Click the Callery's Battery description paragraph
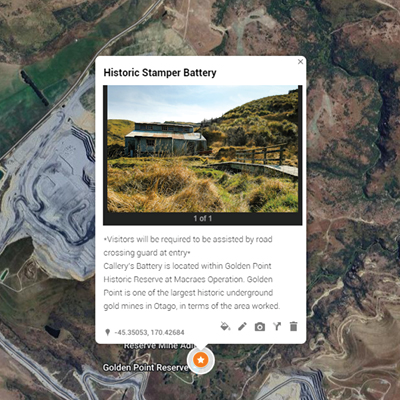This screenshot has height=400, width=400. pyautogui.click(x=192, y=286)
